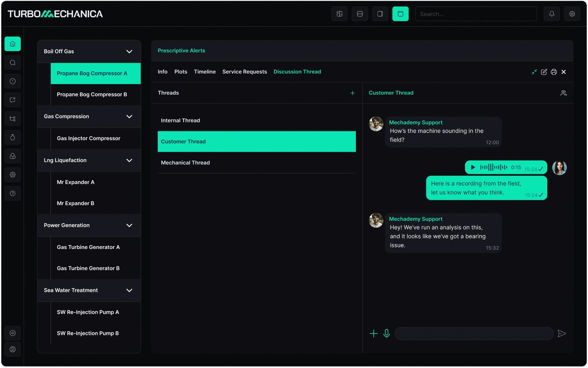
Task: Collapse the Sea Water Treatment group
Action: pyautogui.click(x=129, y=290)
